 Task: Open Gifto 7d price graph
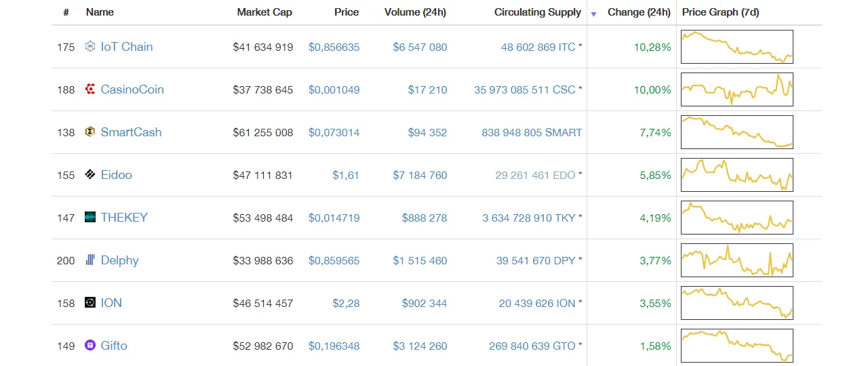pyautogui.click(x=737, y=346)
